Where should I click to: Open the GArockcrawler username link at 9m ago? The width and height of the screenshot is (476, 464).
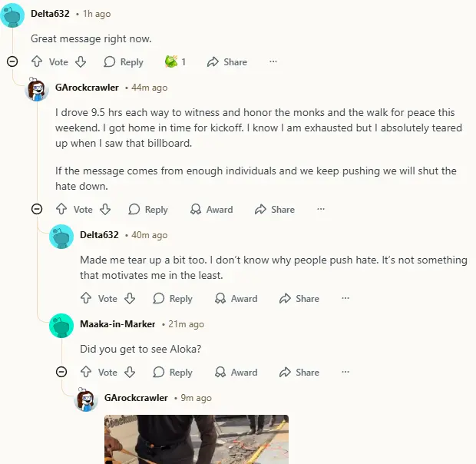[x=136, y=398]
